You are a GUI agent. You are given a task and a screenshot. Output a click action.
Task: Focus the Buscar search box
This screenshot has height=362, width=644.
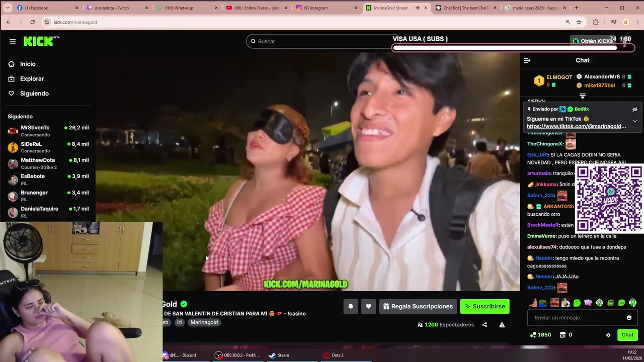[x=322, y=41]
